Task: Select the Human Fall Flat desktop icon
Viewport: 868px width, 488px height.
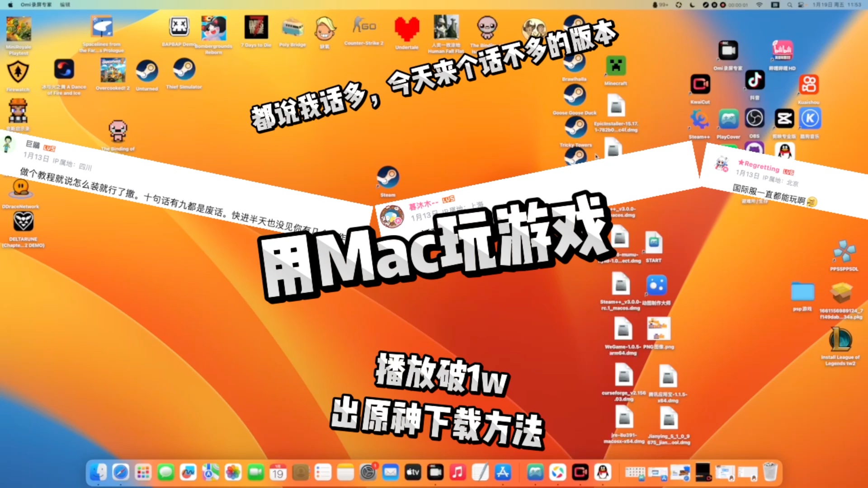Action: tap(446, 27)
